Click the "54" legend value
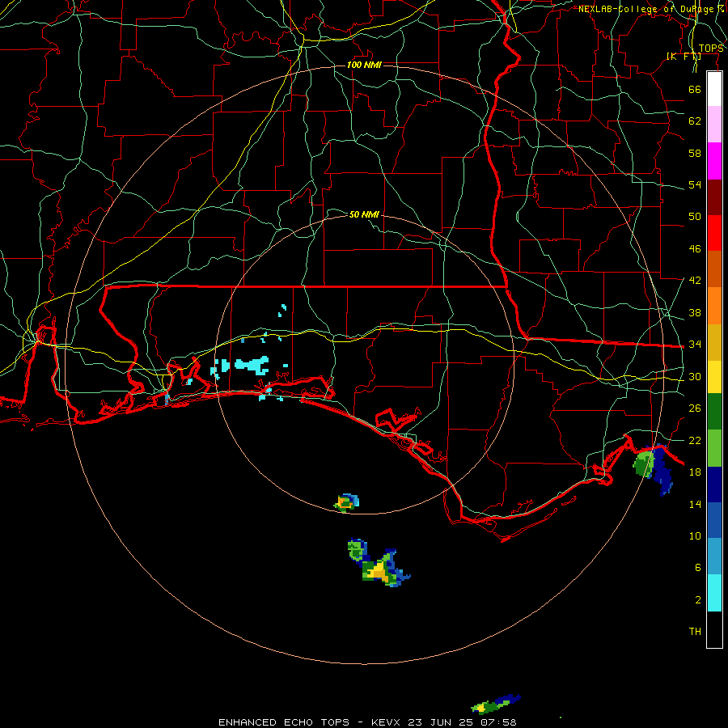This screenshot has width=728, height=728. pos(695,184)
